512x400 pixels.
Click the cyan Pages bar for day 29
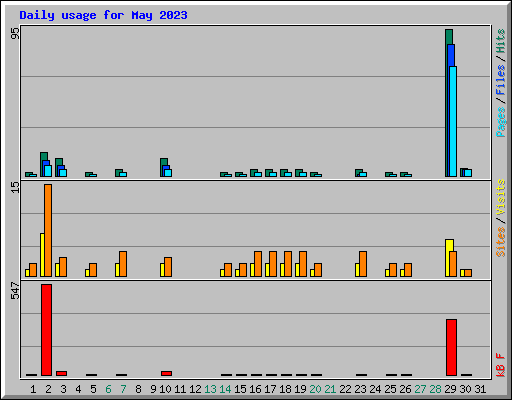(453, 121)
